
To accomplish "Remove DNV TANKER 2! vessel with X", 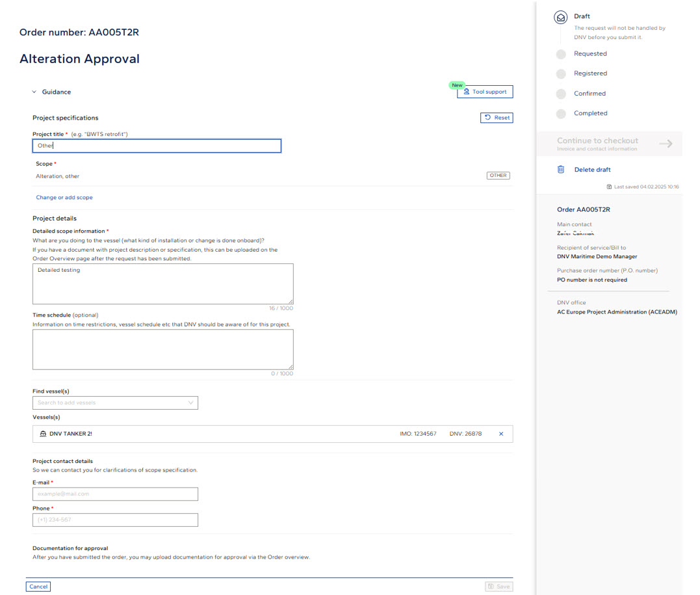I will pyautogui.click(x=500, y=434).
